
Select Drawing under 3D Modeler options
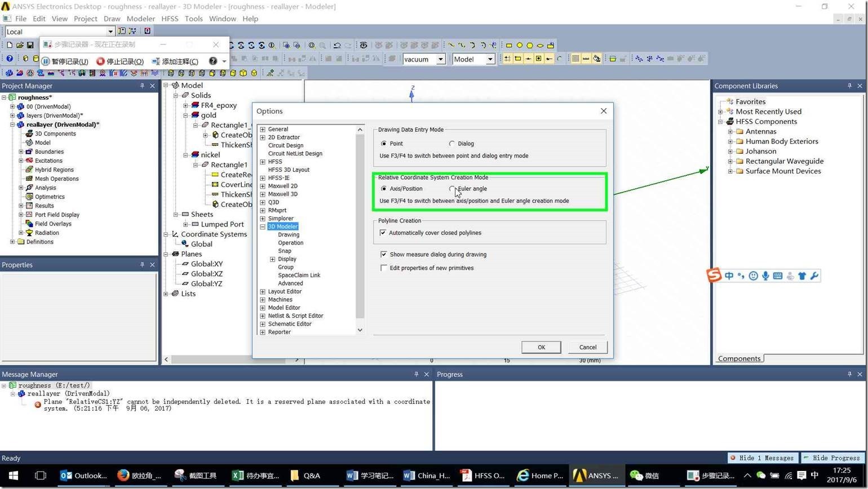[x=289, y=235]
